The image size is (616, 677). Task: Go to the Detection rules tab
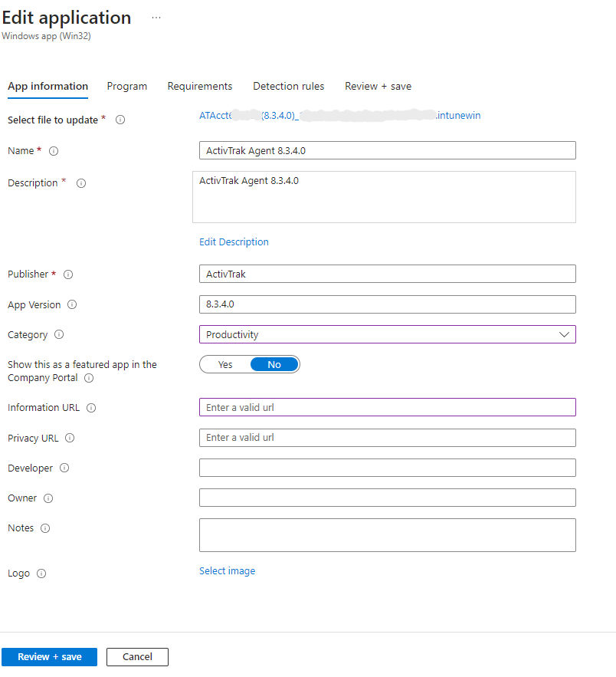pos(289,87)
